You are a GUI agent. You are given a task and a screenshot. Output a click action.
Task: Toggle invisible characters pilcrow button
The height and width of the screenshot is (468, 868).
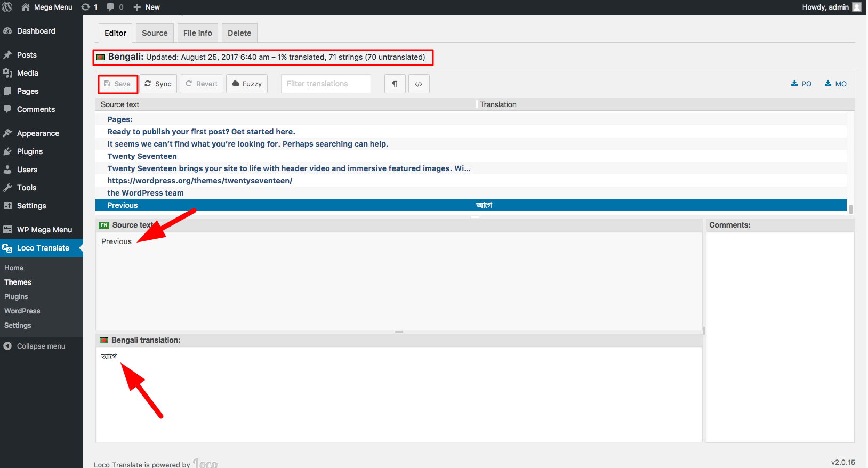click(395, 84)
